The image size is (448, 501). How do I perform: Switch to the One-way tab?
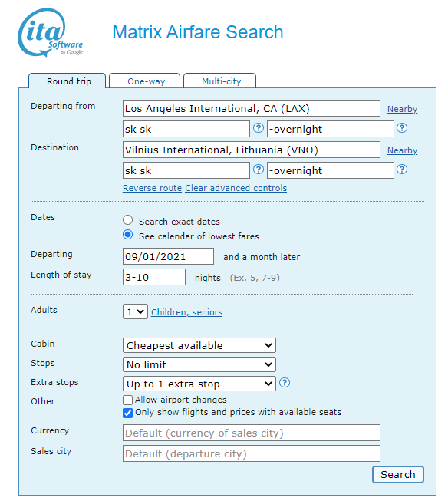pyautogui.click(x=145, y=81)
